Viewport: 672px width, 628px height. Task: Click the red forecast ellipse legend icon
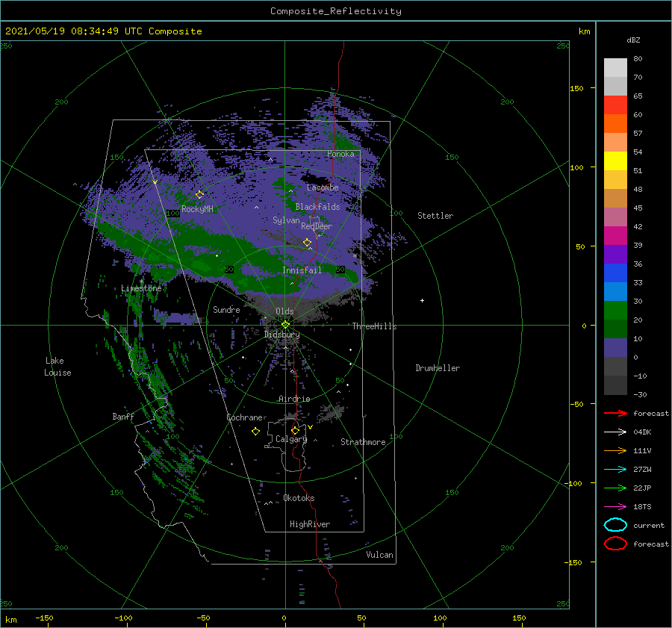coord(615,544)
